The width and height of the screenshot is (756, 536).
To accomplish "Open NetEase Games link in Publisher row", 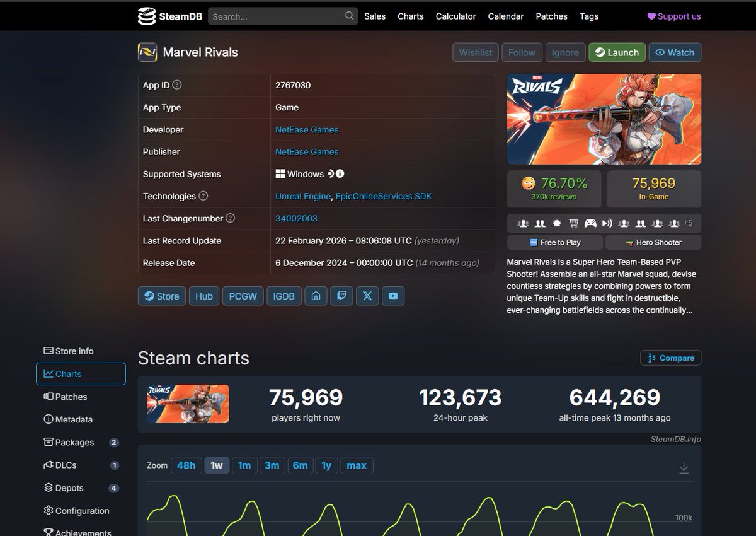I will pos(307,151).
